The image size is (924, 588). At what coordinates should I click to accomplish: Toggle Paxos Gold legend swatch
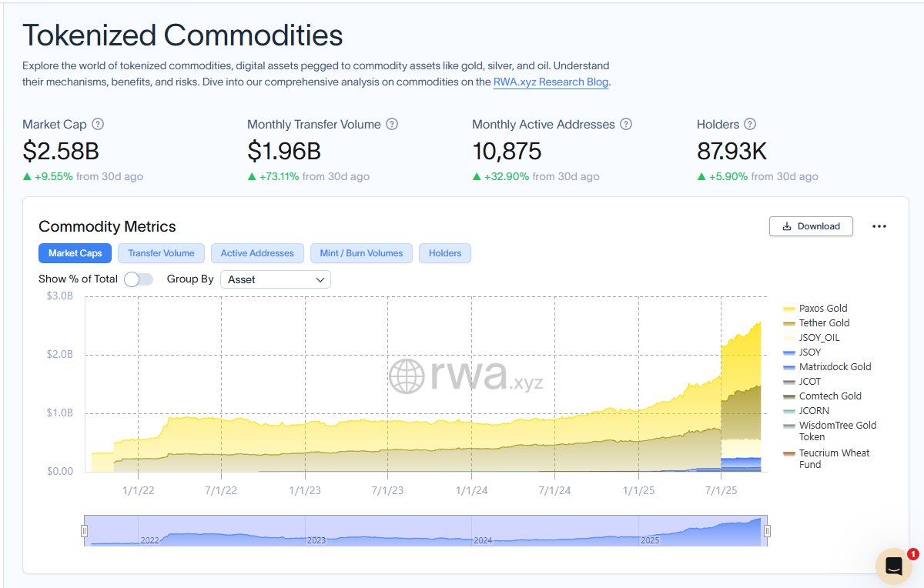pyautogui.click(x=789, y=309)
